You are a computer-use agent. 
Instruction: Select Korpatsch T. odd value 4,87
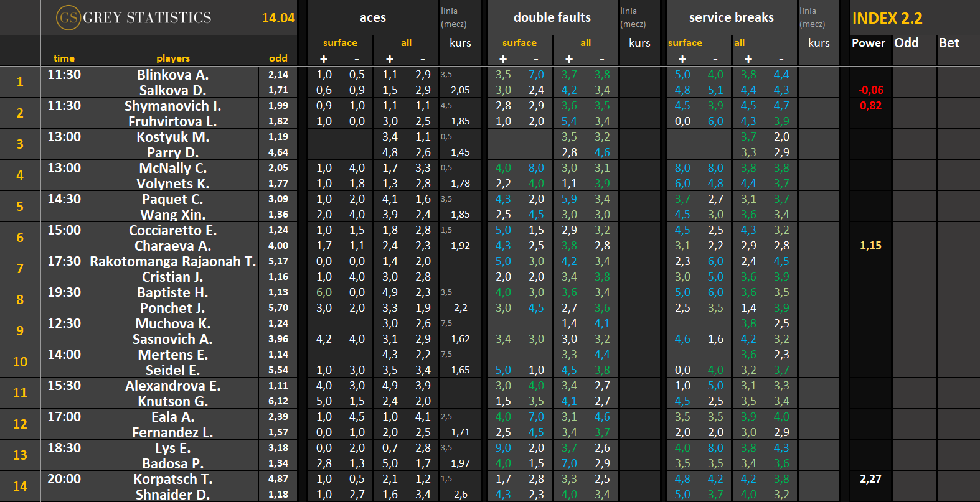click(x=278, y=479)
